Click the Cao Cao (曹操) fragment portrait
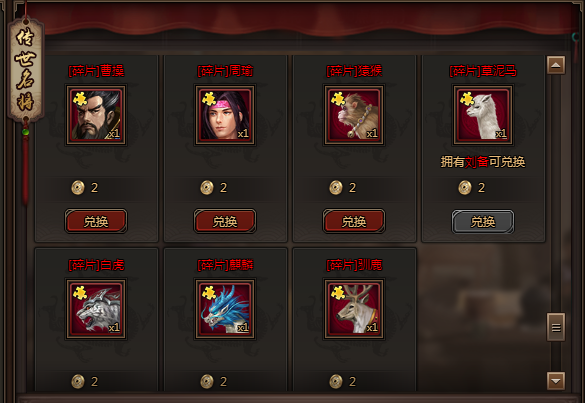This screenshot has height=403, width=585. click(96, 115)
